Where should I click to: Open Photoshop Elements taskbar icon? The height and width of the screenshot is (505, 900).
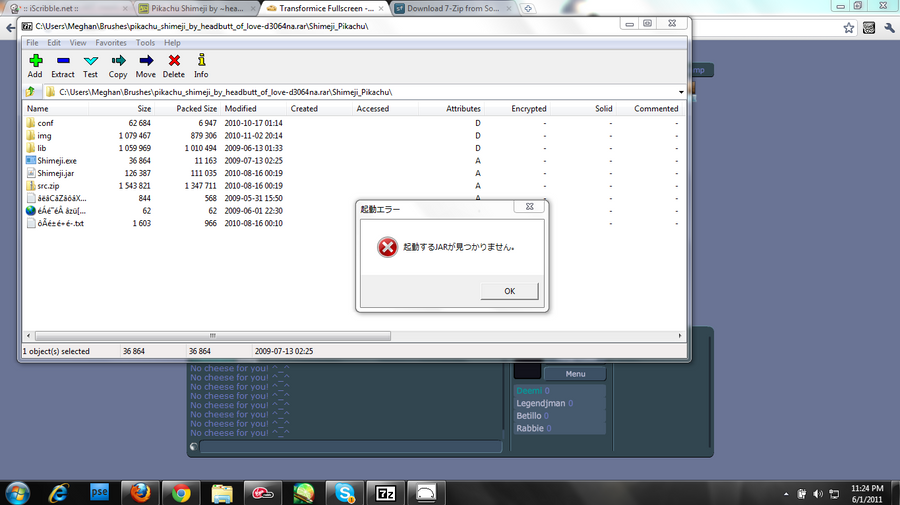[99, 492]
